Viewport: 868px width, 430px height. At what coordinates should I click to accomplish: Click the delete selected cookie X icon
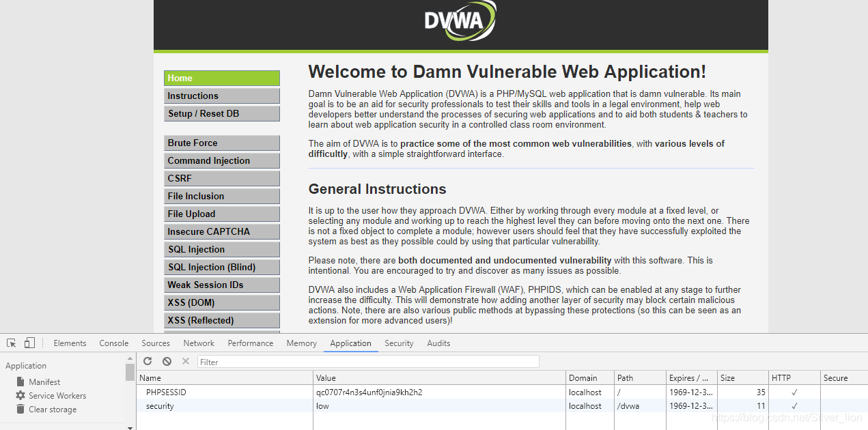click(x=186, y=361)
